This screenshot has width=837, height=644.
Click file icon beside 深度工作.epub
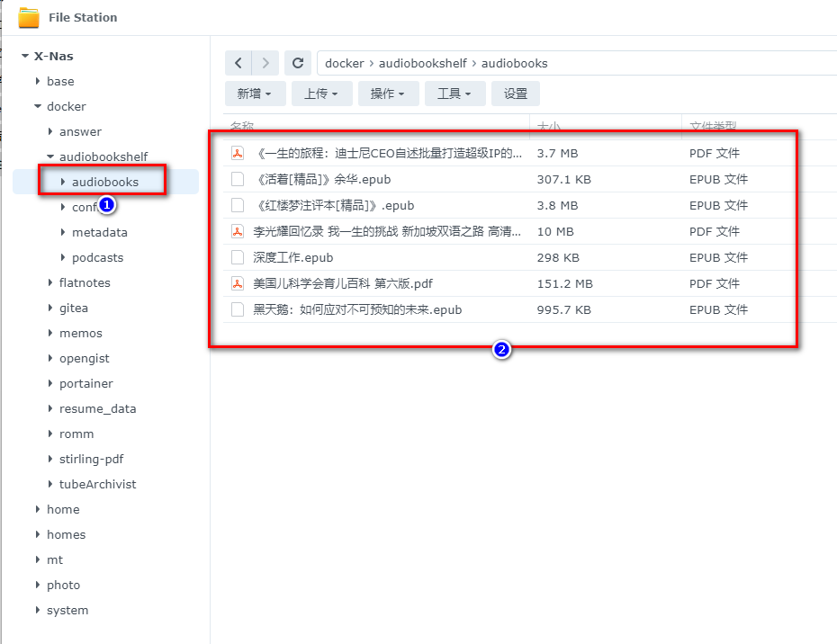[238, 258]
